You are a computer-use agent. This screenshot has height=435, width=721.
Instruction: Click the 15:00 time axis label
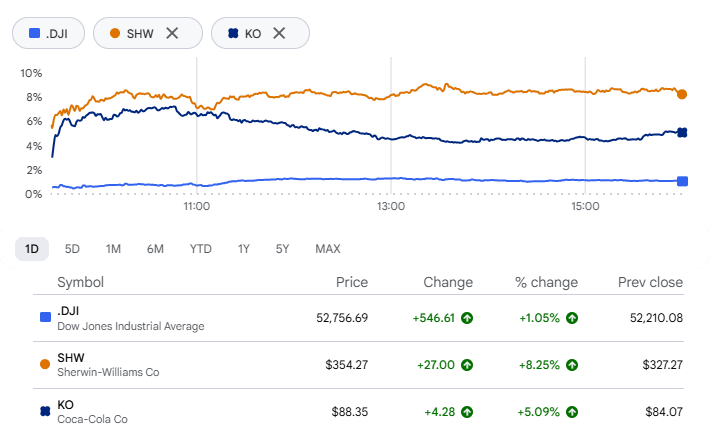585,206
